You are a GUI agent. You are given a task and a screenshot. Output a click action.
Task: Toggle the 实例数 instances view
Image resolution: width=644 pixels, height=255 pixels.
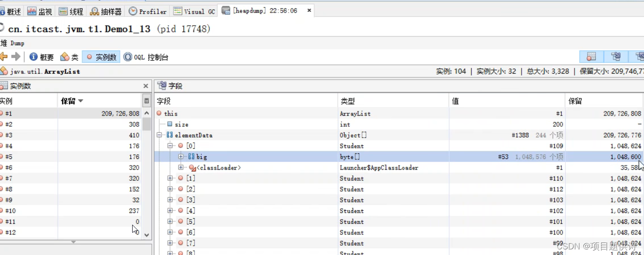101,57
